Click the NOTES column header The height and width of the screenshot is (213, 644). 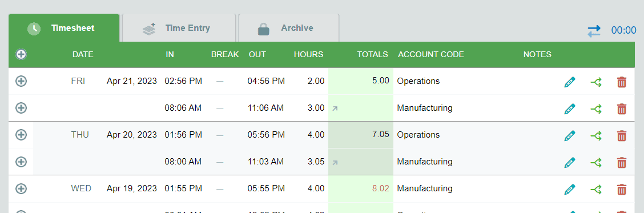[x=537, y=54]
